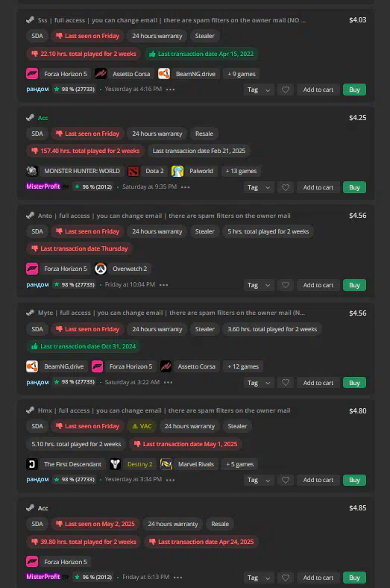The image size is (390, 588).
Task: Open Tag dropdown on the $4.03 listing
Action: point(259,90)
